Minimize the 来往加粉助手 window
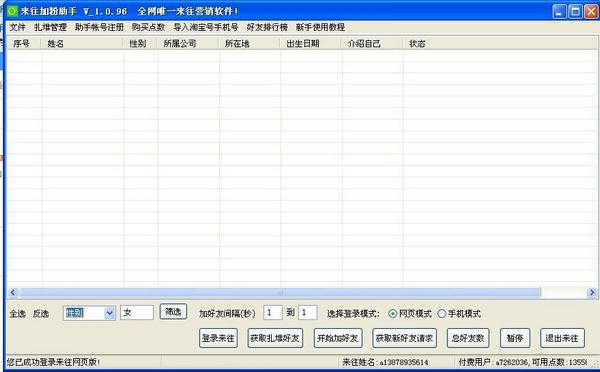This screenshot has height=372, width=600. [x=559, y=11]
